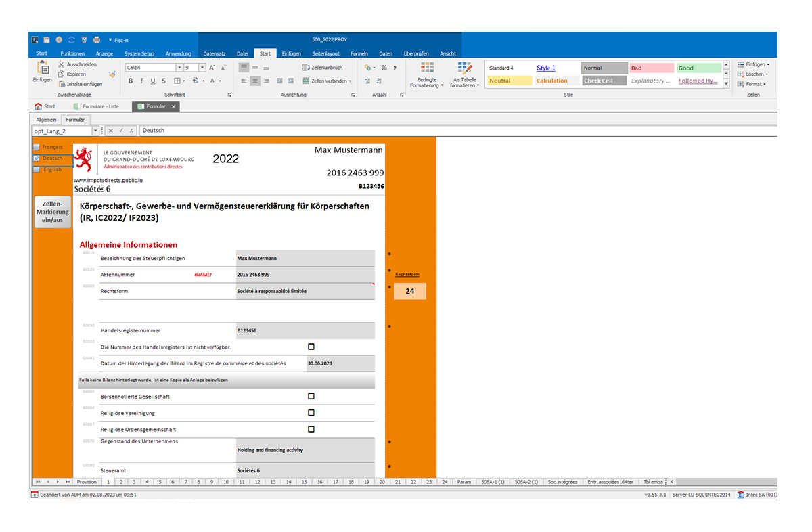
Task: Click the print icon in the title bar
Action: [96, 40]
